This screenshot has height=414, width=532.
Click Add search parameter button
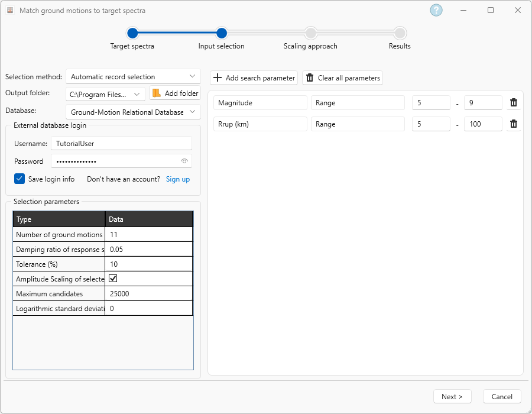[254, 77]
